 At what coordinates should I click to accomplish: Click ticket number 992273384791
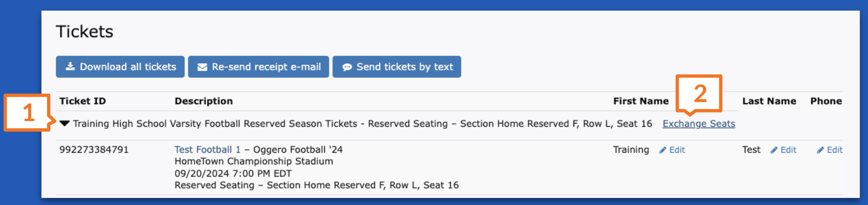pyautogui.click(x=94, y=149)
